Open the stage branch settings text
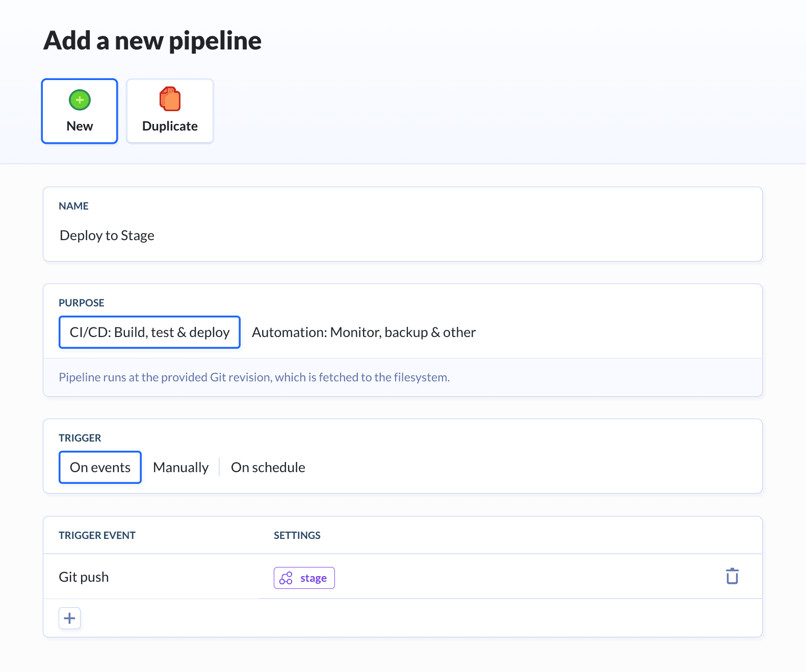This screenshot has width=806, height=672. tap(313, 578)
